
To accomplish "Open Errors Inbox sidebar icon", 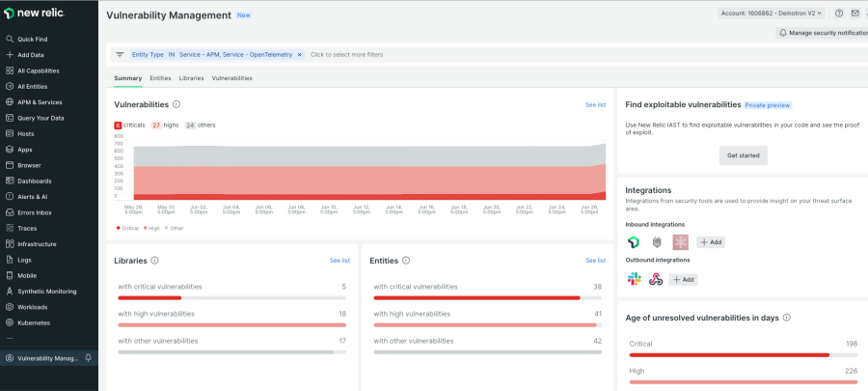I will pos(10,212).
